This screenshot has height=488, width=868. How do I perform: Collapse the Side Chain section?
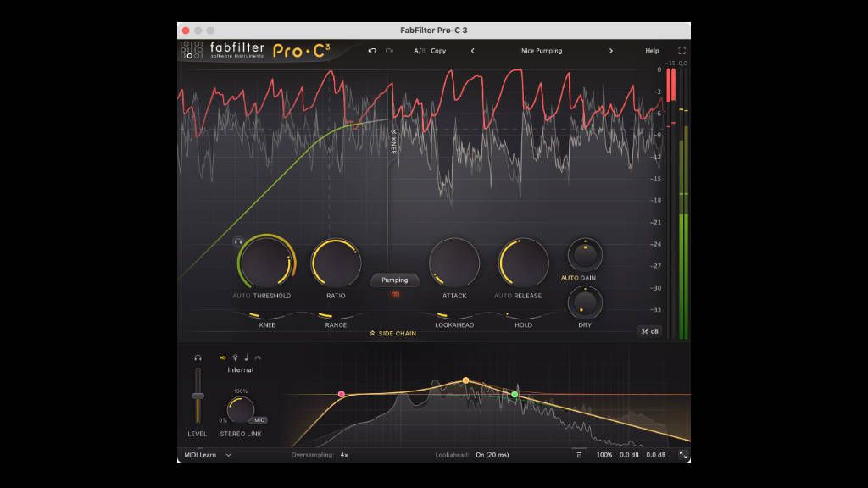pos(392,334)
